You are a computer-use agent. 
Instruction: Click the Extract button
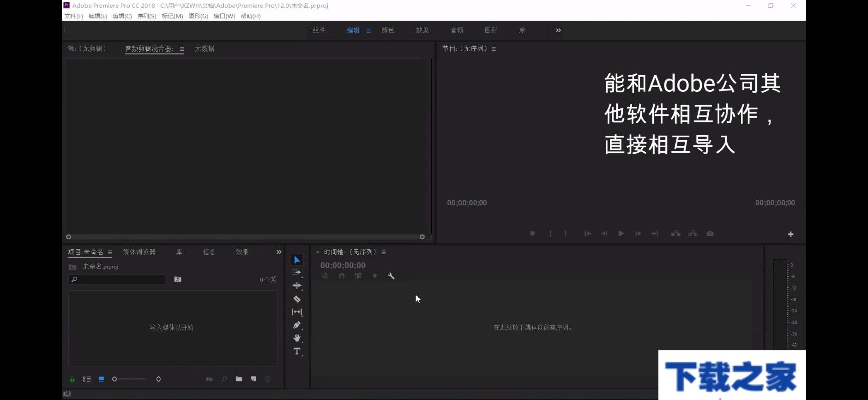pyautogui.click(x=693, y=234)
